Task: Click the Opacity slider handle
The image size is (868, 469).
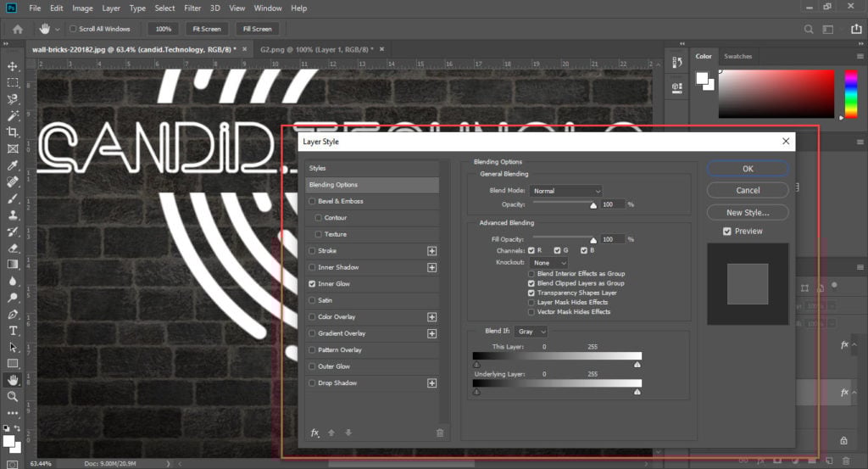Action: tap(593, 205)
